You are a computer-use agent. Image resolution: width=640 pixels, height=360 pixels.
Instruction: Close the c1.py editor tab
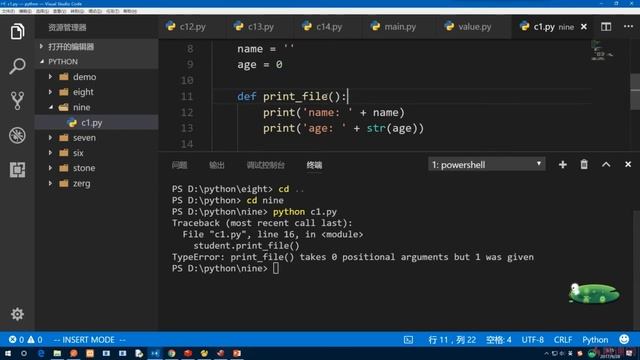(584, 27)
